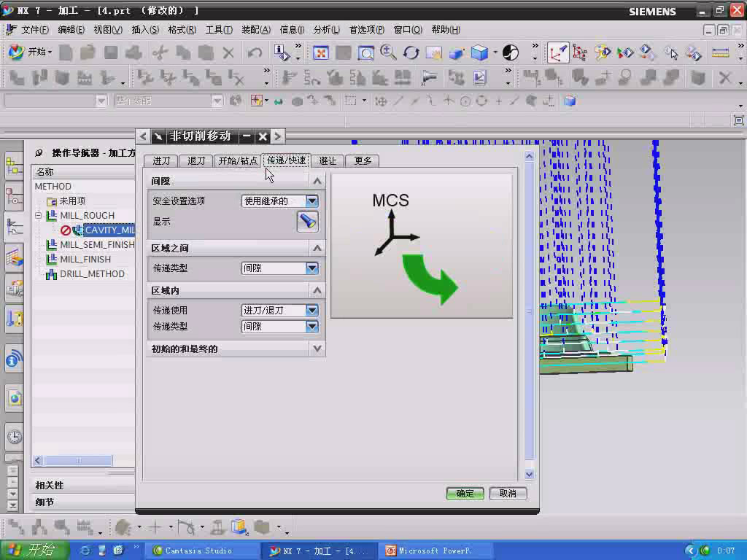747x560 pixels.
Task: Open the 信息(I) menu
Action: coord(292,29)
